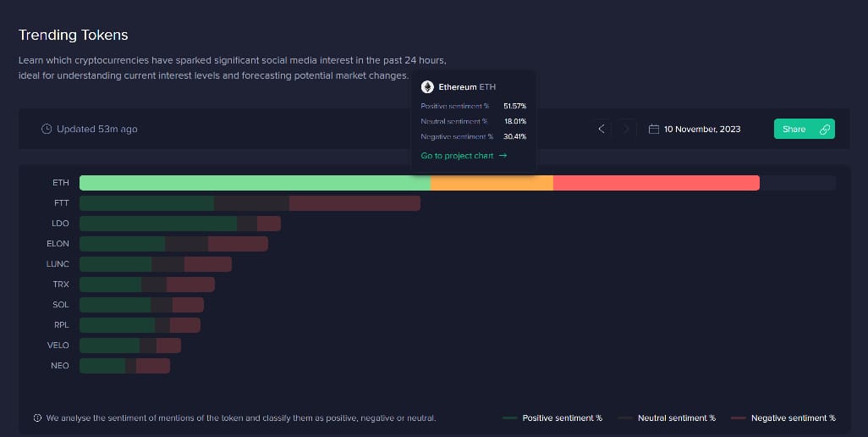Click the LDO positive sentiment bar
The height and width of the screenshot is (437, 868).
tap(158, 224)
